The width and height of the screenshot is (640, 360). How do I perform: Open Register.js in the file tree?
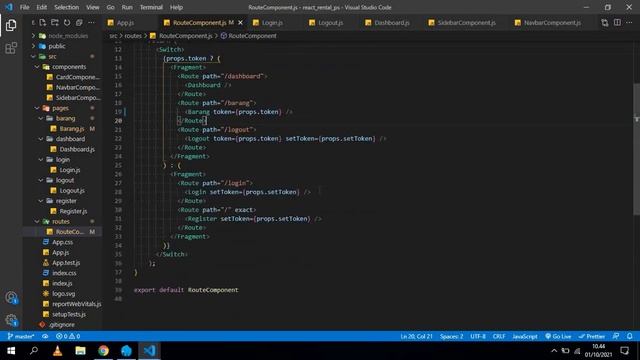point(73,211)
